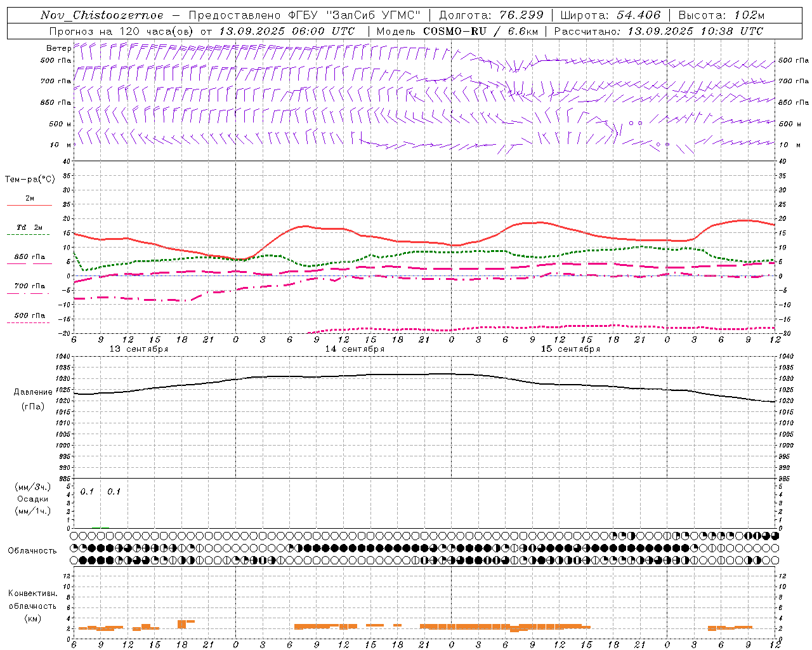Click the "Осадки" precipitation label

(33, 499)
